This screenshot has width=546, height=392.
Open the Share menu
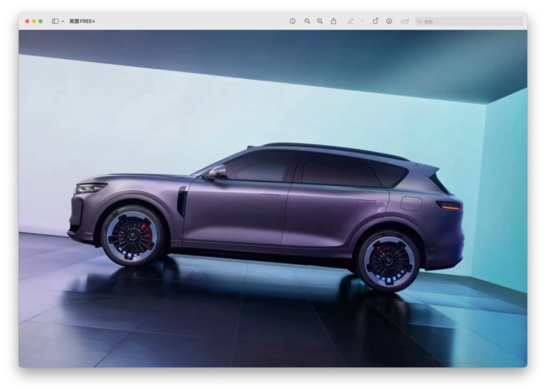coord(334,21)
